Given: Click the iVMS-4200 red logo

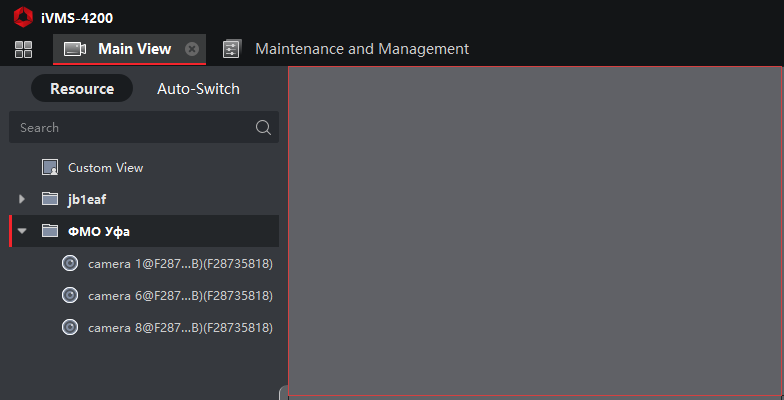Looking at the screenshot, I should coord(23,18).
